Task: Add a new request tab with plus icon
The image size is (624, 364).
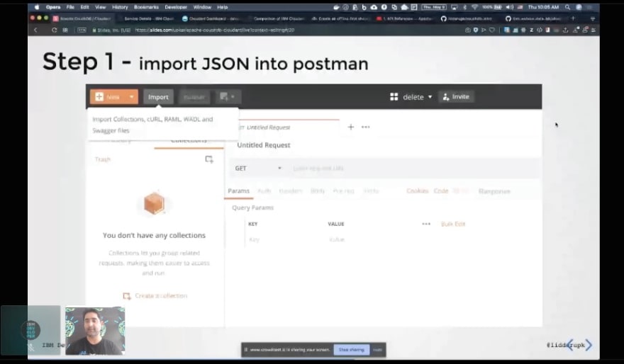Action: 350,127
